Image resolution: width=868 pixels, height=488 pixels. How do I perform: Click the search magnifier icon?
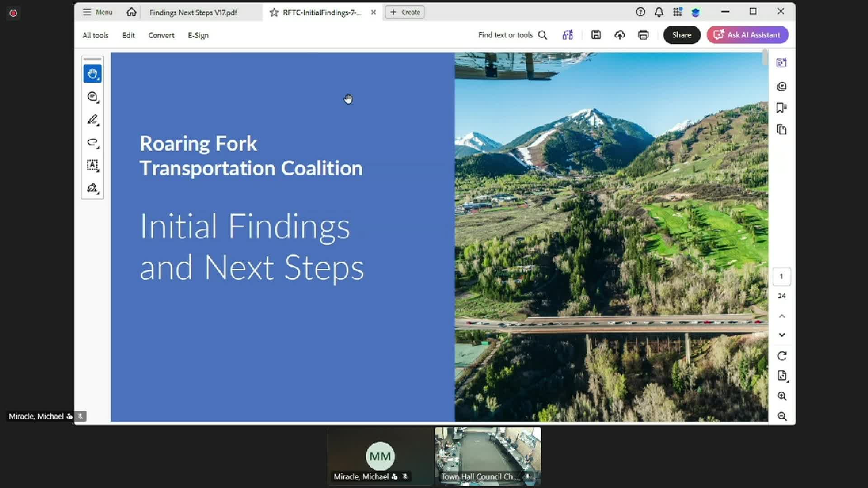tap(542, 35)
